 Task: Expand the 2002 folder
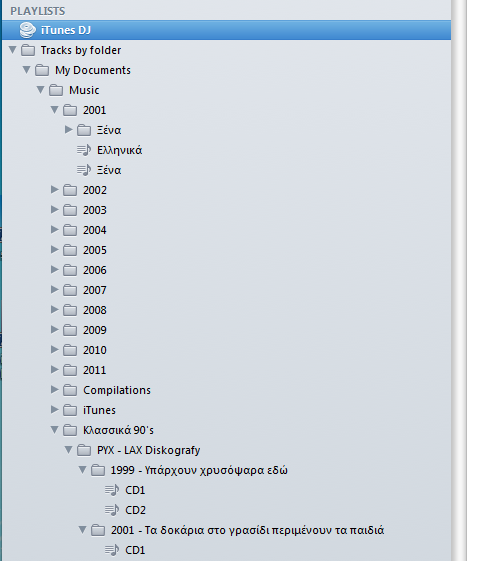click(x=54, y=189)
